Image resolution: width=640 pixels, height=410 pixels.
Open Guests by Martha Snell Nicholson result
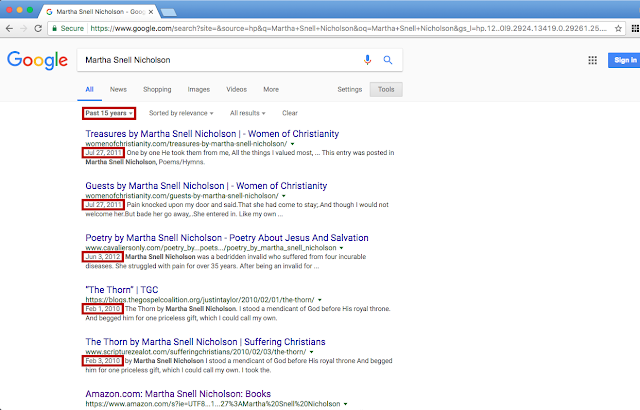[x=206, y=186]
